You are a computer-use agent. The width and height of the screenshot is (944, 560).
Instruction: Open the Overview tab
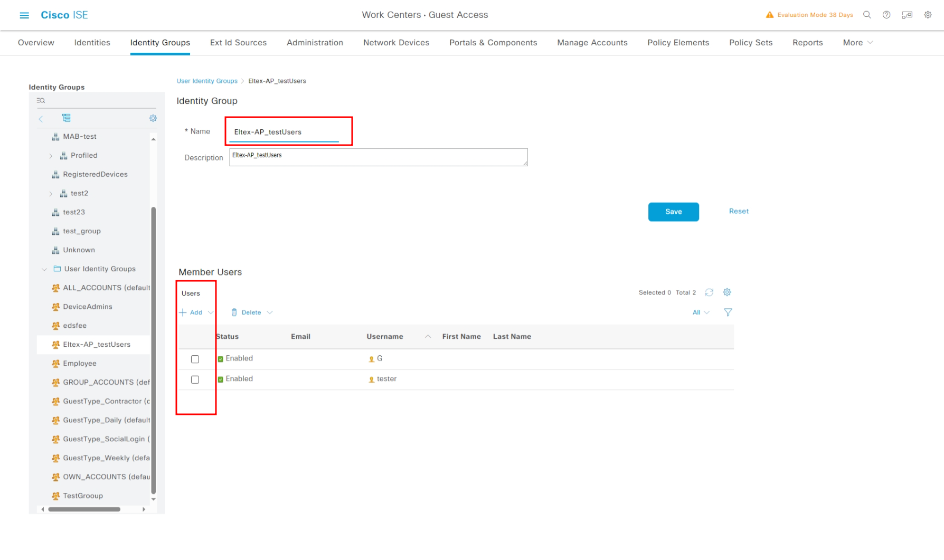click(x=36, y=43)
